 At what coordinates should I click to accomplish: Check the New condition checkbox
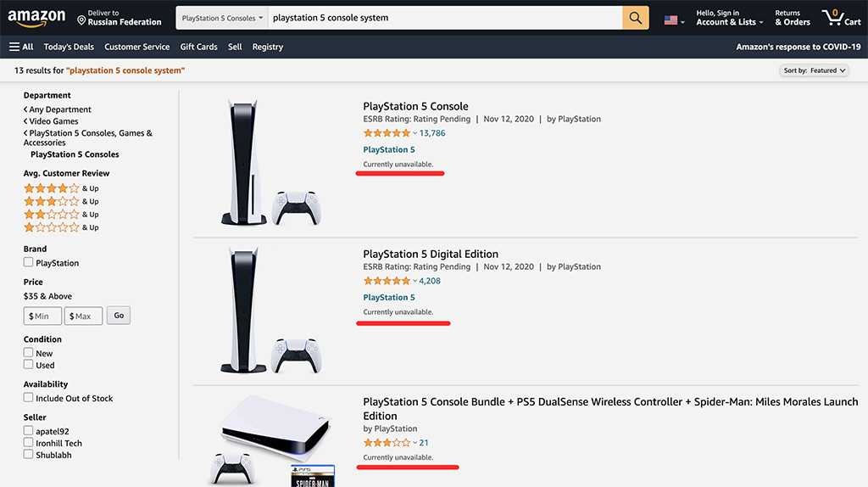coord(29,353)
